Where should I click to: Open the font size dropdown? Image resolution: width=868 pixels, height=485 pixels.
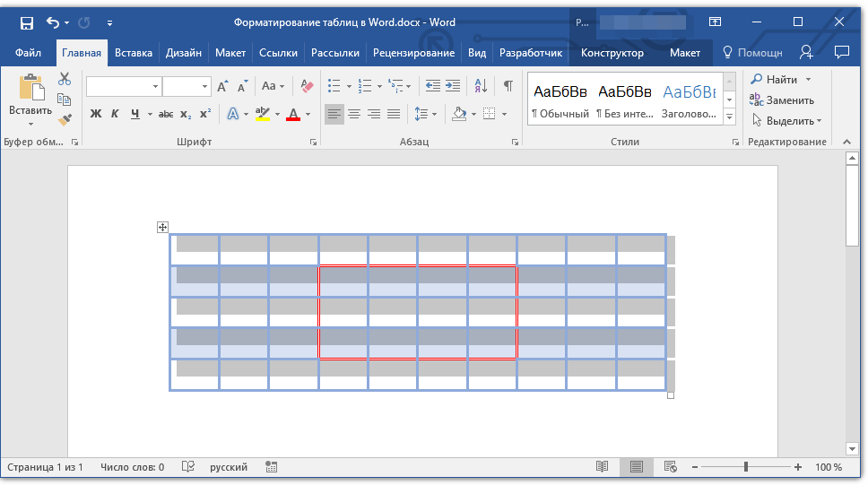205,87
